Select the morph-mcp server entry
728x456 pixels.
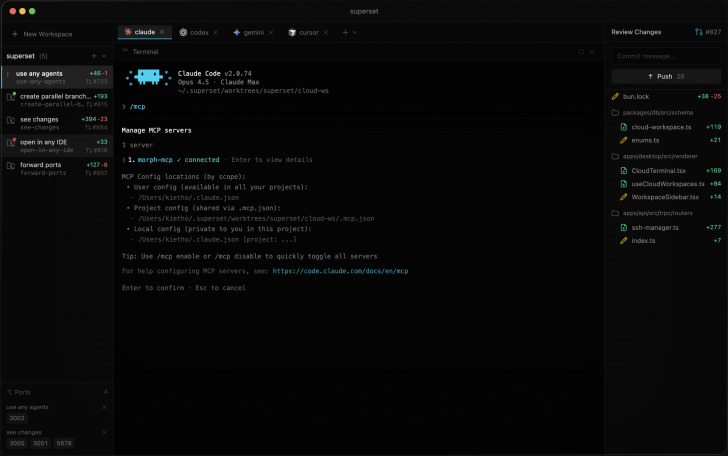tap(217, 160)
